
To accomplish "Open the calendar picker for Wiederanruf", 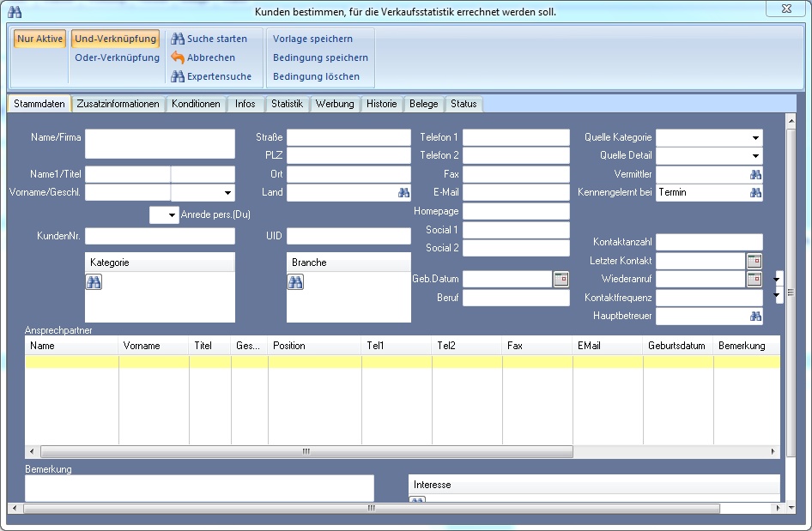I will (754, 279).
